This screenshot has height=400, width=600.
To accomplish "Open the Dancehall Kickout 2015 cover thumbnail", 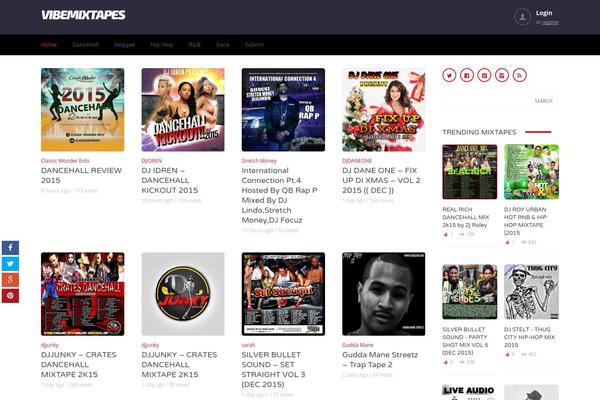I will tap(183, 110).
